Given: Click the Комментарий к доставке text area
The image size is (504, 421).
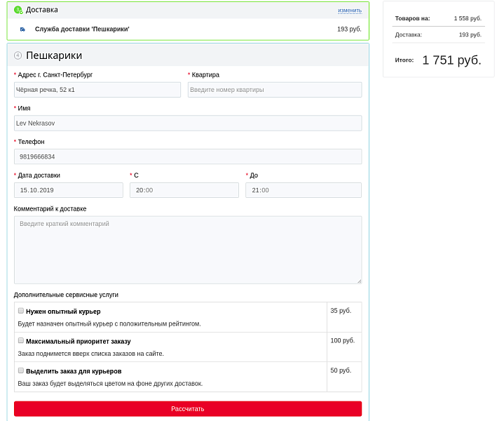Looking at the screenshot, I should point(188,250).
